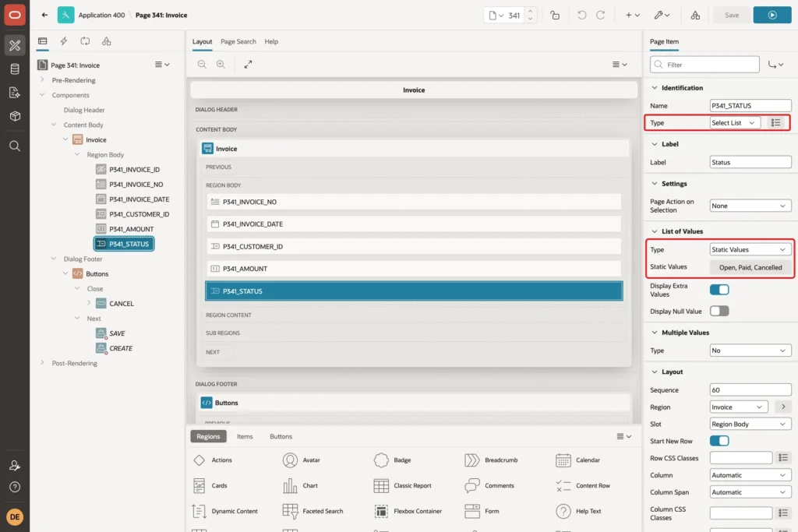Image resolution: width=798 pixels, height=532 pixels.
Task: Open item Type Select List dropdown
Action: [735, 122]
